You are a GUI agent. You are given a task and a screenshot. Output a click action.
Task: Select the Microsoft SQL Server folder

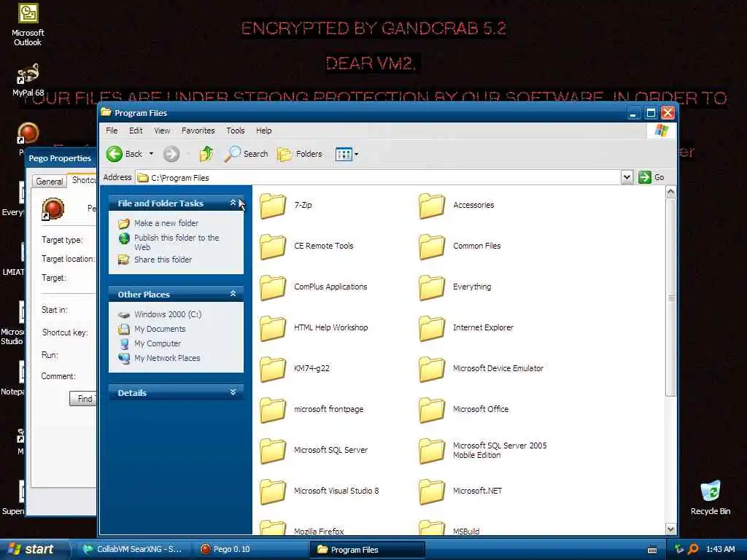click(x=314, y=450)
